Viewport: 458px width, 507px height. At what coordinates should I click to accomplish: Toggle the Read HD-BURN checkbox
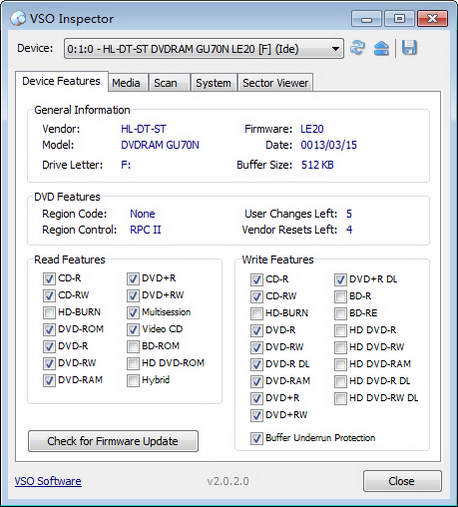coord(49,312)
